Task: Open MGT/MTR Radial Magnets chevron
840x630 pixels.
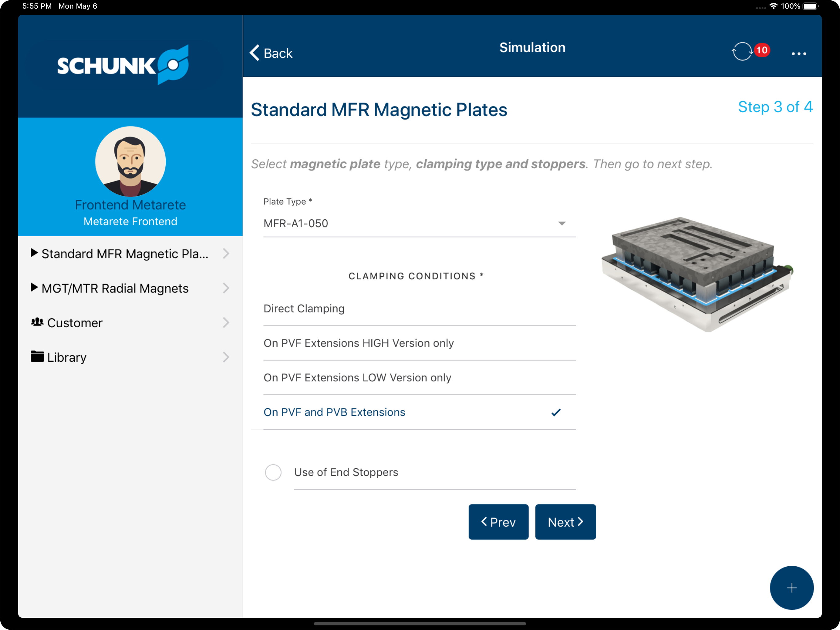Action: pyautogui.click(x=226, y=288)
